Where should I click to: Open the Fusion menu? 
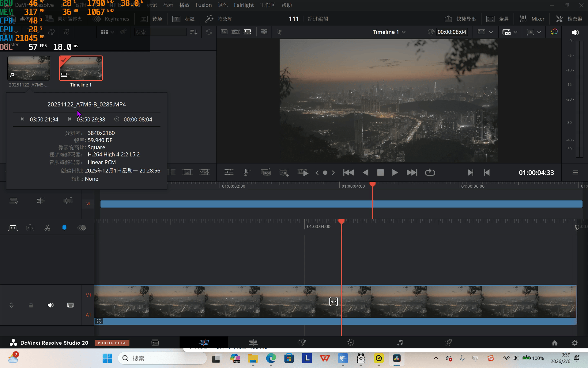click(204, 5)
